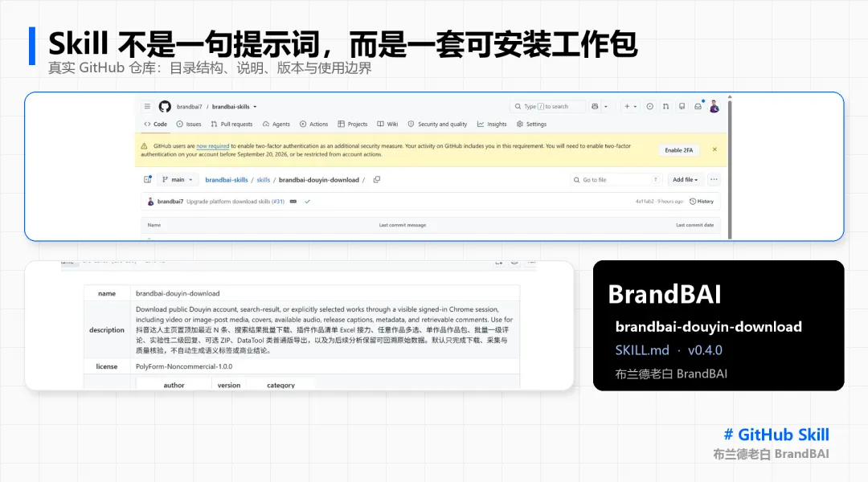Switch to the Issues tab
This screenshot has height=482, width=868.
pos(189,124)
